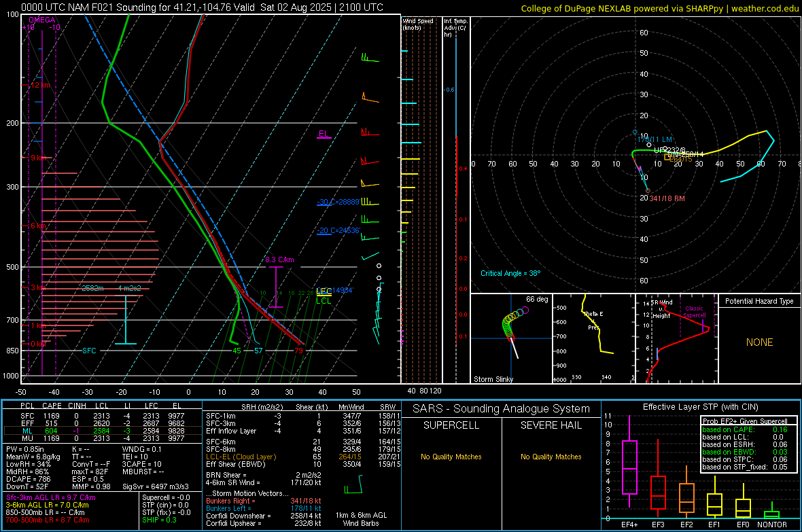Click the SEVERE HAIL column heading

click(x=551, y=425)
